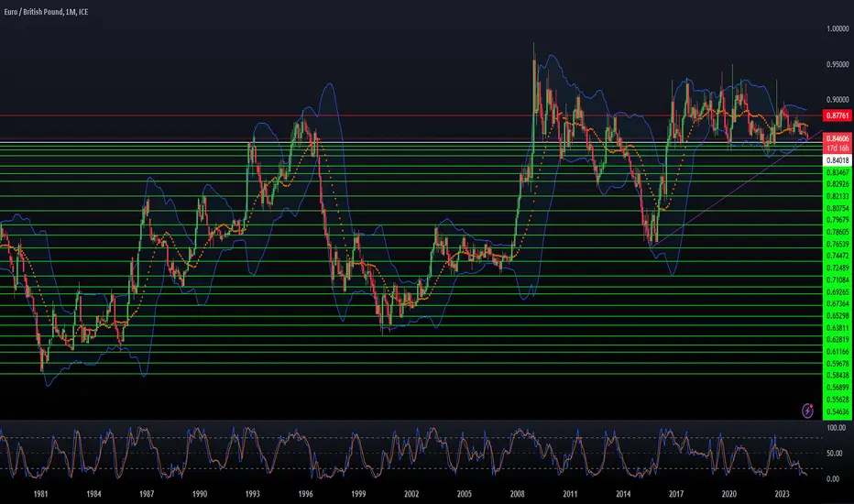
Task: Click the 0.95000 price axis tick
Action: pos(838,64)
